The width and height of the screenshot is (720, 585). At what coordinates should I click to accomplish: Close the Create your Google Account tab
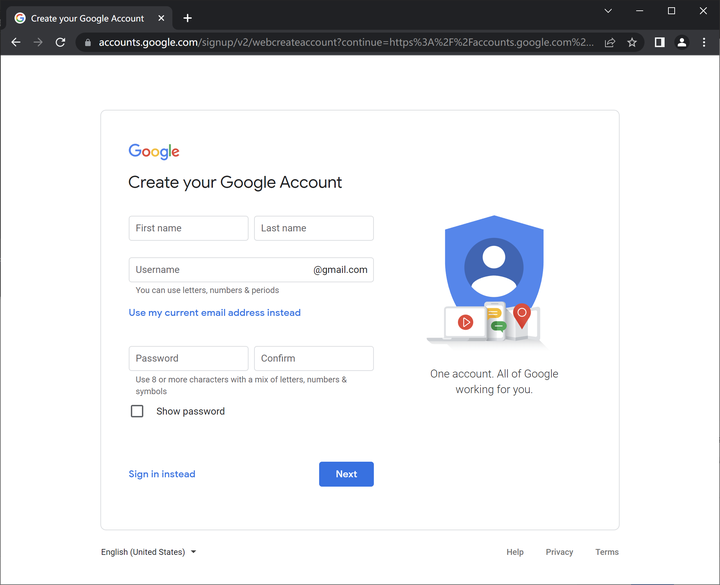click(161, 18)
